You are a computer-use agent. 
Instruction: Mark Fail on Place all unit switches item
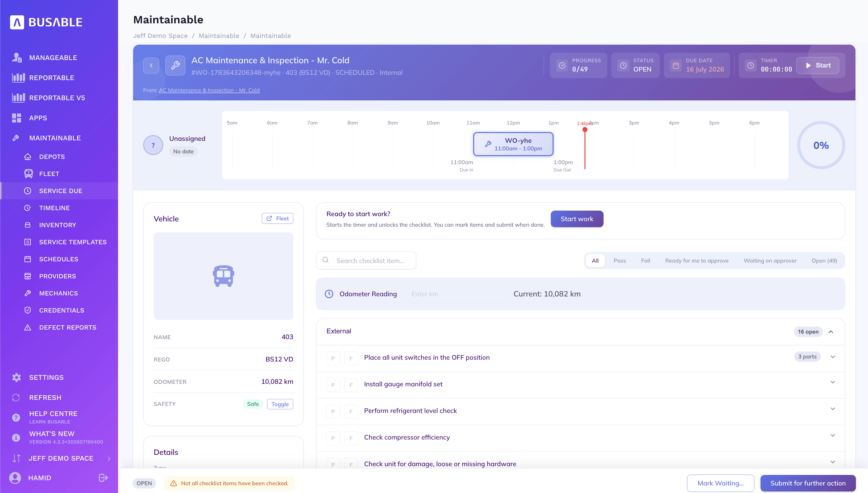[x=351, y=358]
